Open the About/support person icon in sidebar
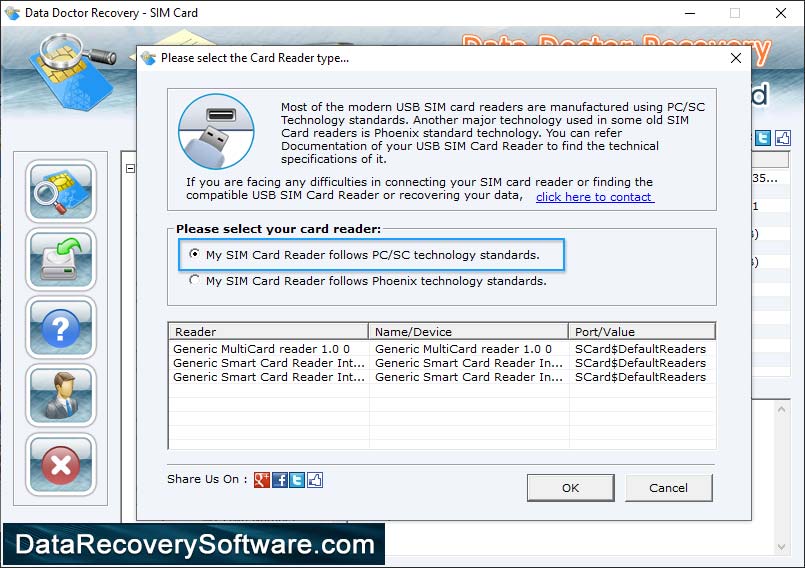This screenshot has width=805, height=568. (61, 396)
